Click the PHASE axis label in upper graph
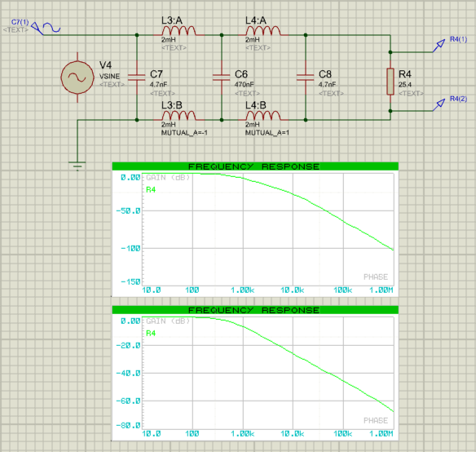 376,277
